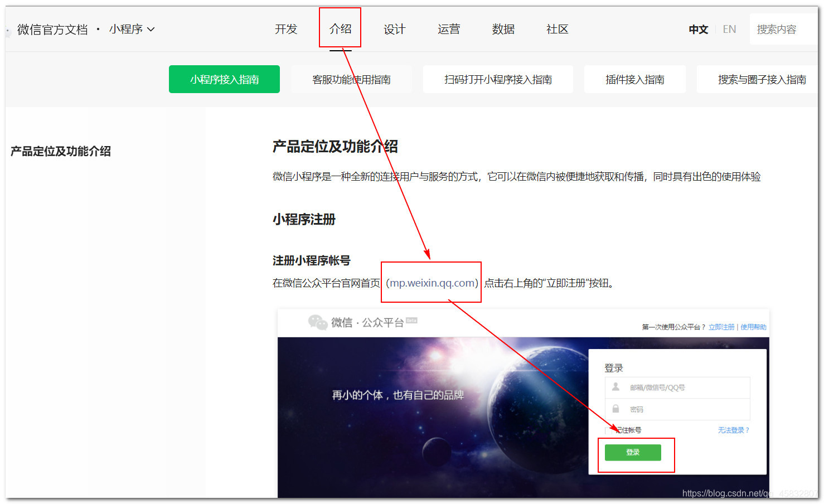Open the mp.weixin.qq.com link
The image size is (824, 504).
432,283
